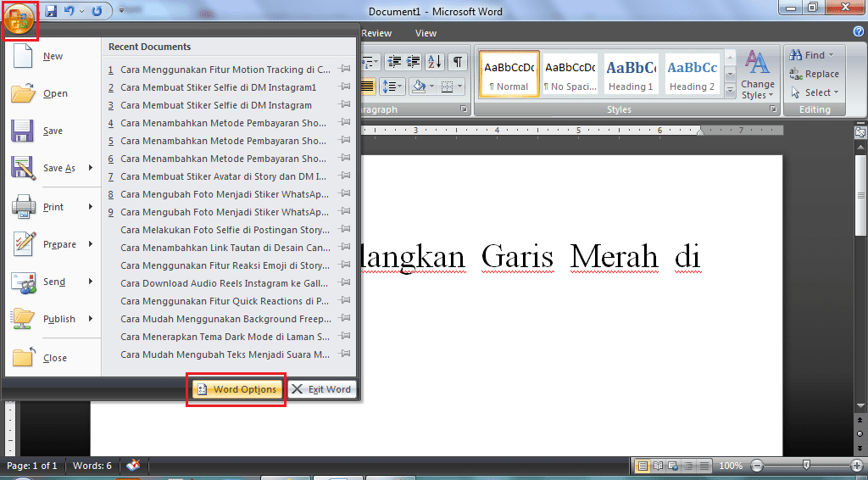Image resolution: width=868 pixels, height=480 pixels.
Task: Apply the Heading 1 style thumbnail
Action: [631, 75]
